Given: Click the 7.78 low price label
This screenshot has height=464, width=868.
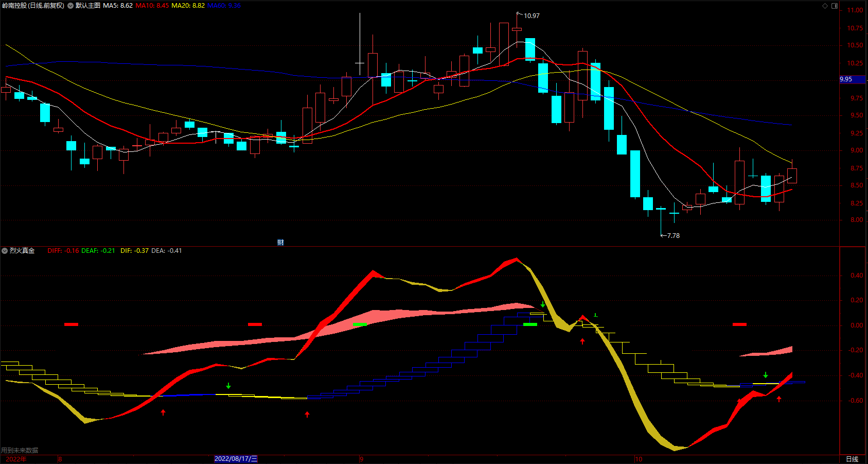Looking at the screenshot, I should pyautogui.click(x=674, y=236).
